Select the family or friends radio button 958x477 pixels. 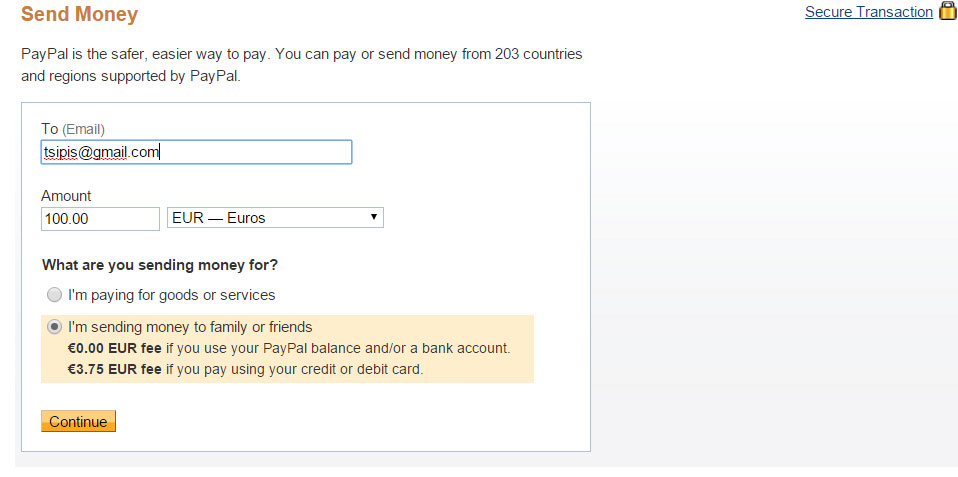(54, 327)
